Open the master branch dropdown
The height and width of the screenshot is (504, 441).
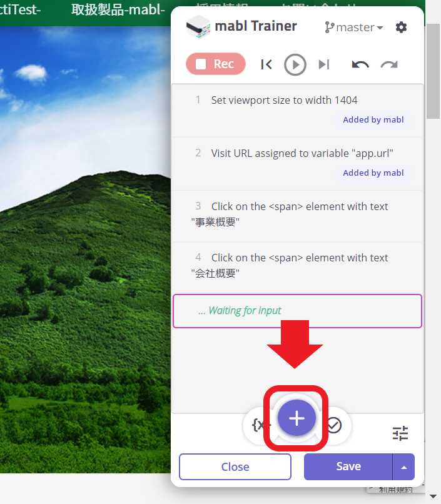pos(354,28)
